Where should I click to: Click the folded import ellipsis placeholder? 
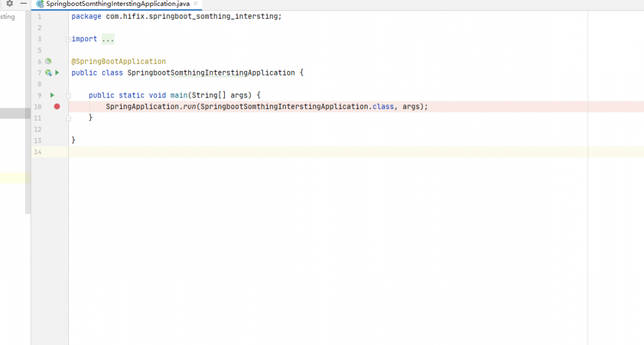tap(108, 39)
